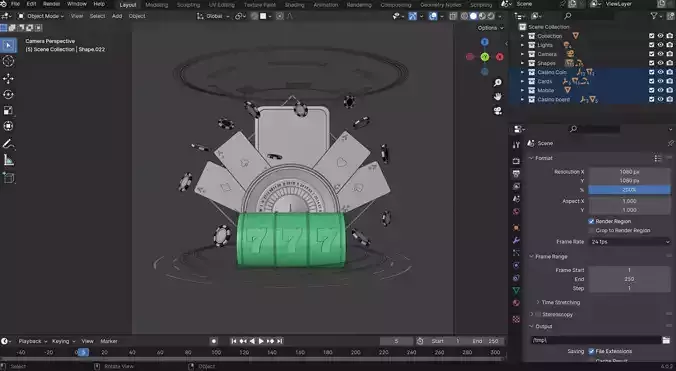
Task: Toggle the Stereoscopy checkbox
Action: 538,314
